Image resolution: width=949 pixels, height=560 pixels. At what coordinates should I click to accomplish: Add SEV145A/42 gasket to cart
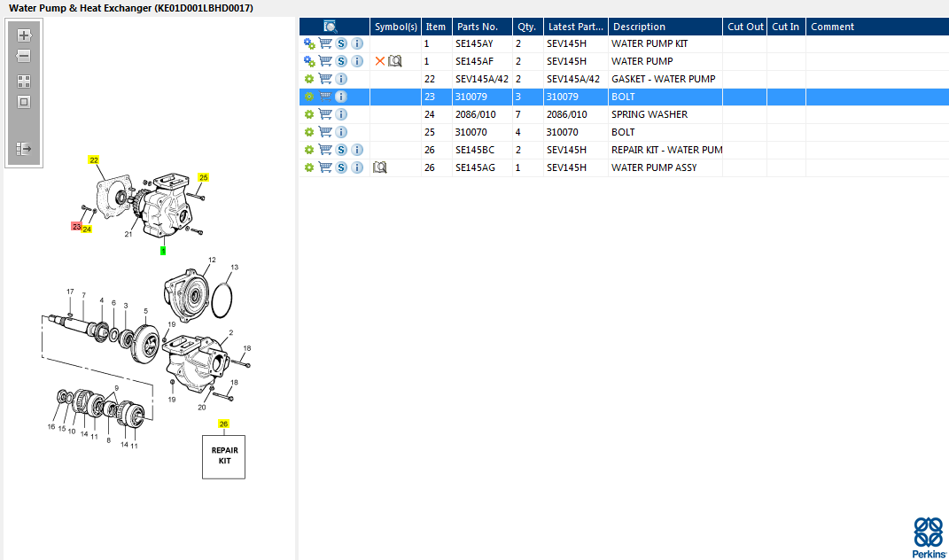tap(325, 79)
